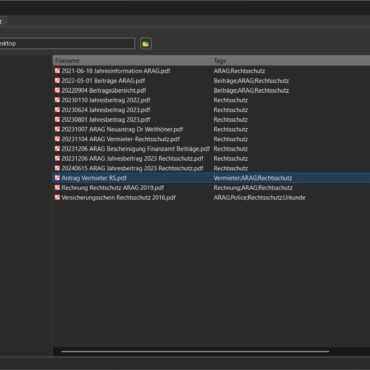370x370 pixels.
Task: Click tags cell of 2022-05-01 Beiträge ARAG row
Action: [251, 80]
